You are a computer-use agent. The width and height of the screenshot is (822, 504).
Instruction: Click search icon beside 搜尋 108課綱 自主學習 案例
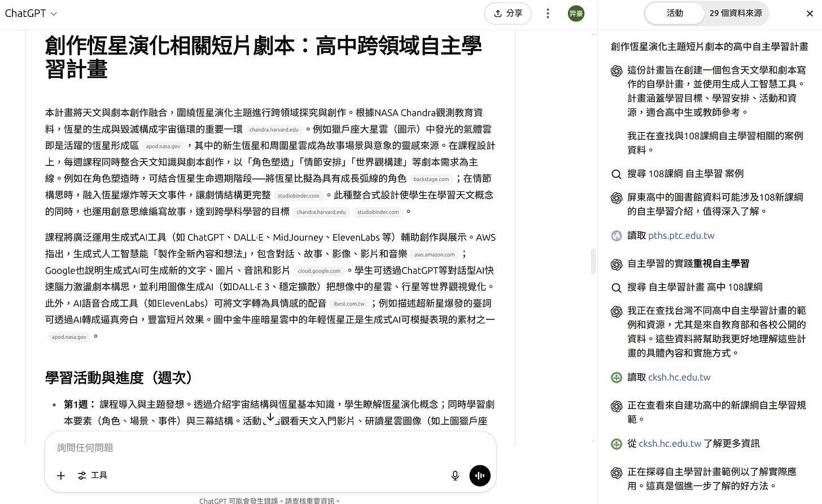pos(616,174)
